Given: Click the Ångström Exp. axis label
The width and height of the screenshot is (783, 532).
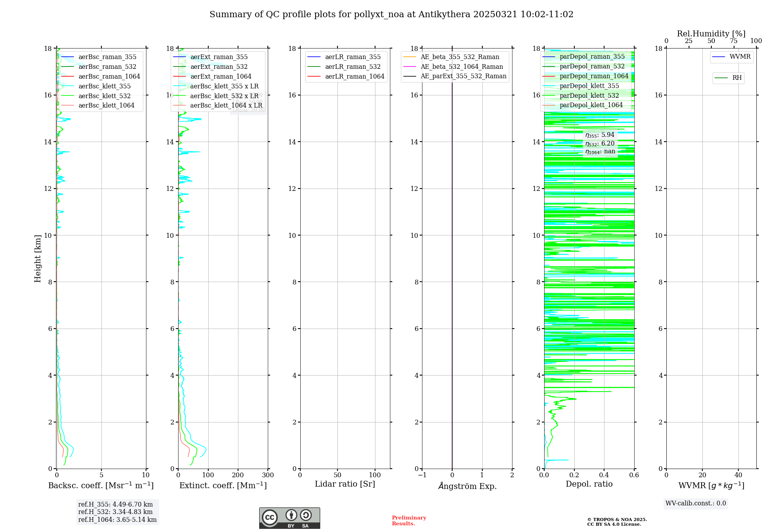Looking at the screenshot, I should pyautogui.click(x=467, y=486).
